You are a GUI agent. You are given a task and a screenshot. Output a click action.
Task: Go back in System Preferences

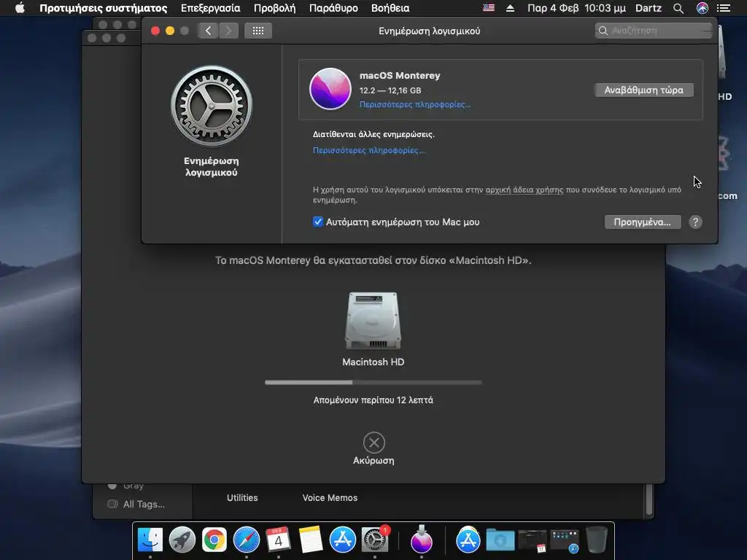[x=208, y=31]
